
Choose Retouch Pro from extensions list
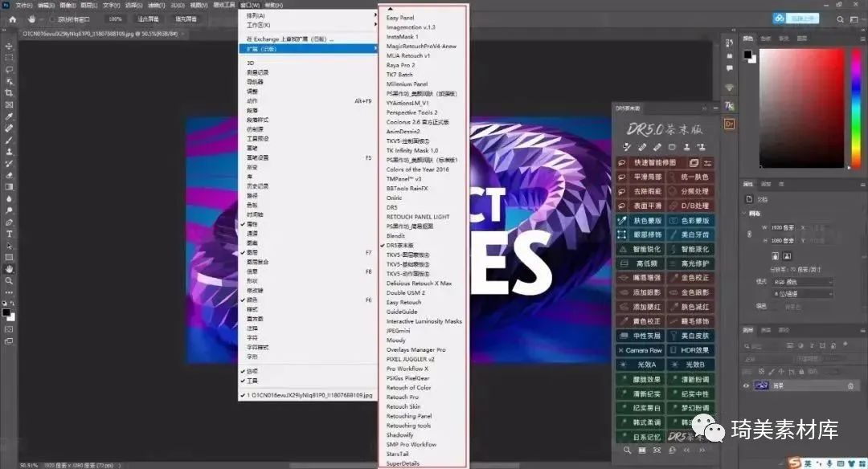pyautogui.click(x=403, y=397)
